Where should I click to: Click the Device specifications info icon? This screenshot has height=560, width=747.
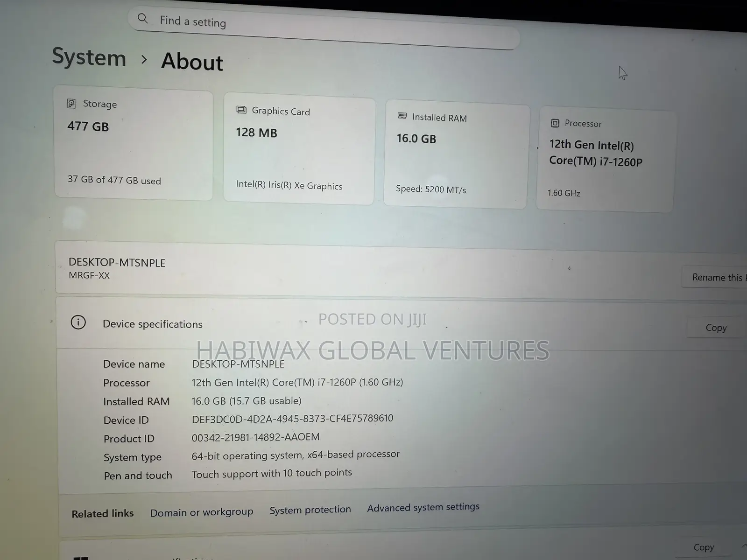[x=78, y=322]
